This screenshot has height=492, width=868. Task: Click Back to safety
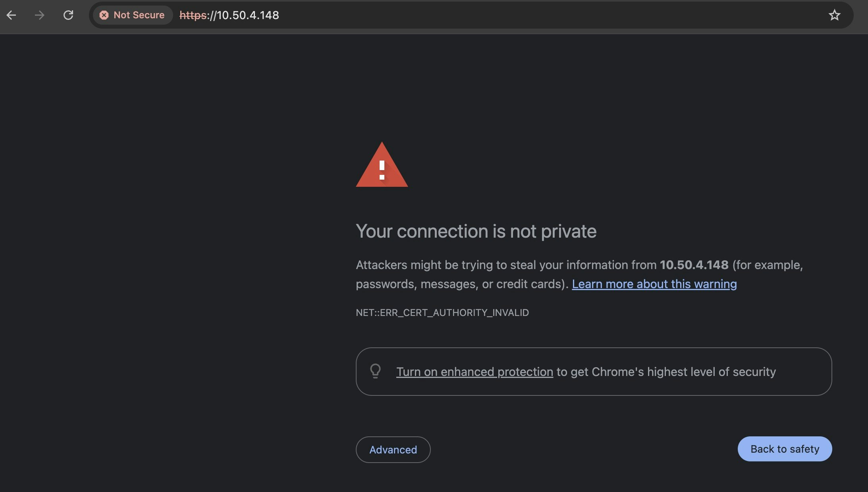point(784,449)
